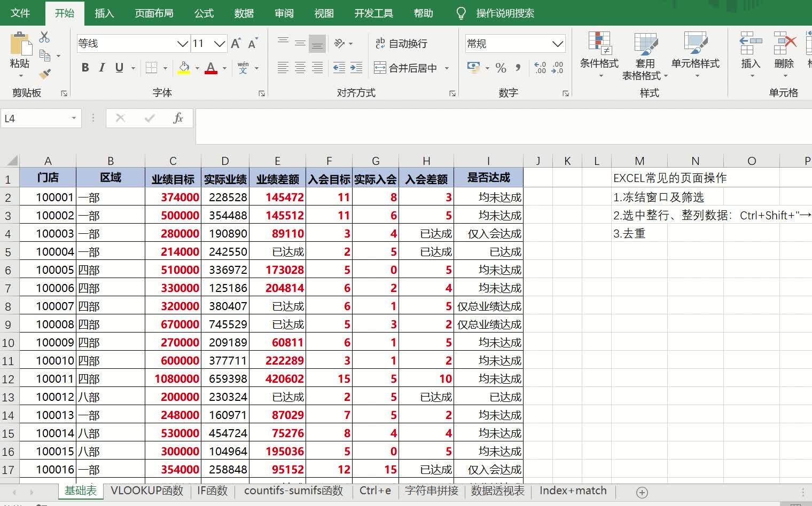Apply comma thousands separator style
The width and height of the screenshot is (812, 506).
tap(518, 68)
